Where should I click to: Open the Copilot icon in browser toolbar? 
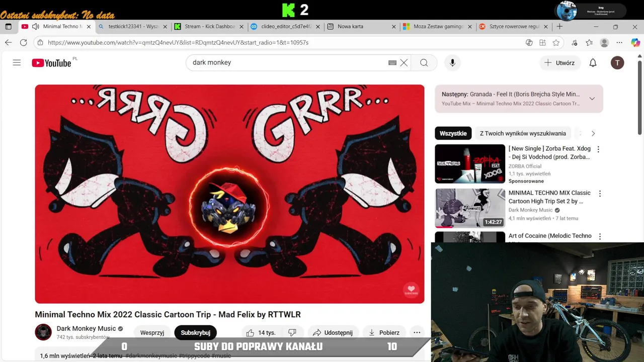pyautogui.click(x=635, y=43)
